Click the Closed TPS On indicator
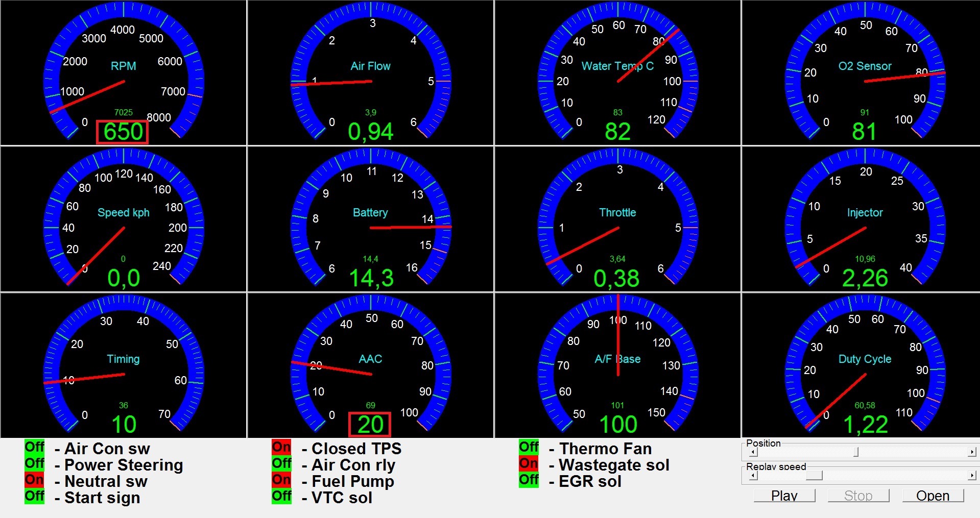The image size is (980, 518). point(282,447)
